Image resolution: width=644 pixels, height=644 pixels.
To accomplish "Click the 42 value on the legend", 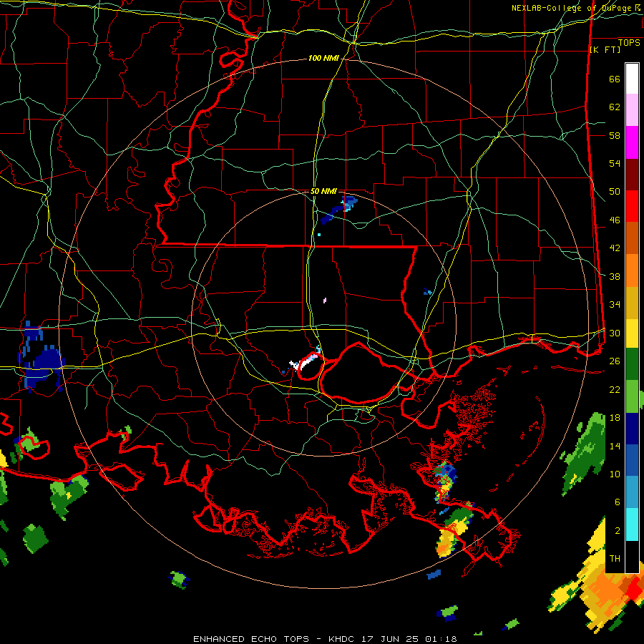I will 615,248.
